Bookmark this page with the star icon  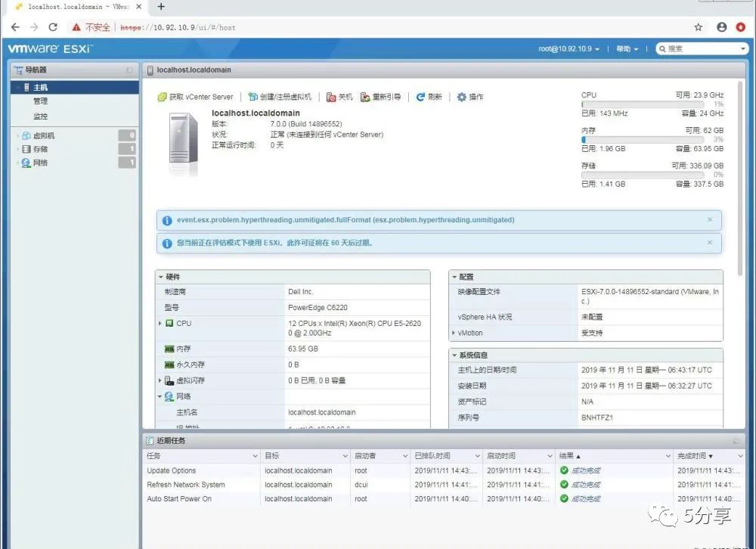tap(698, 27)
